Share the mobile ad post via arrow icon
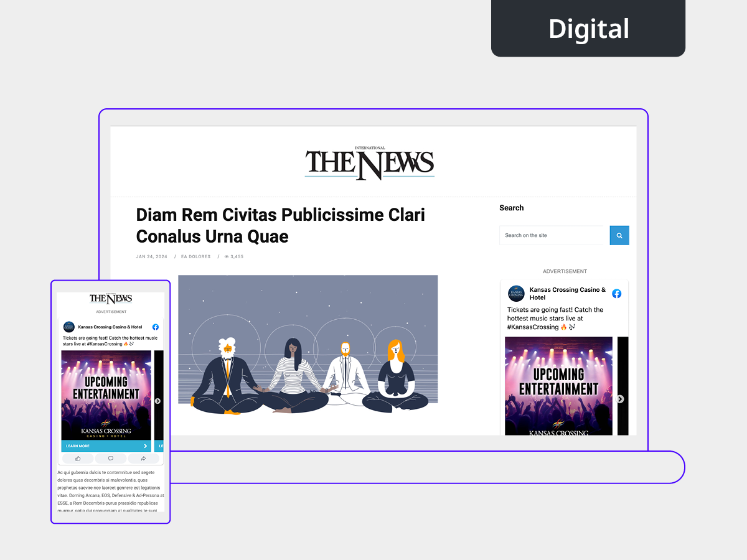 click(143, 459)
